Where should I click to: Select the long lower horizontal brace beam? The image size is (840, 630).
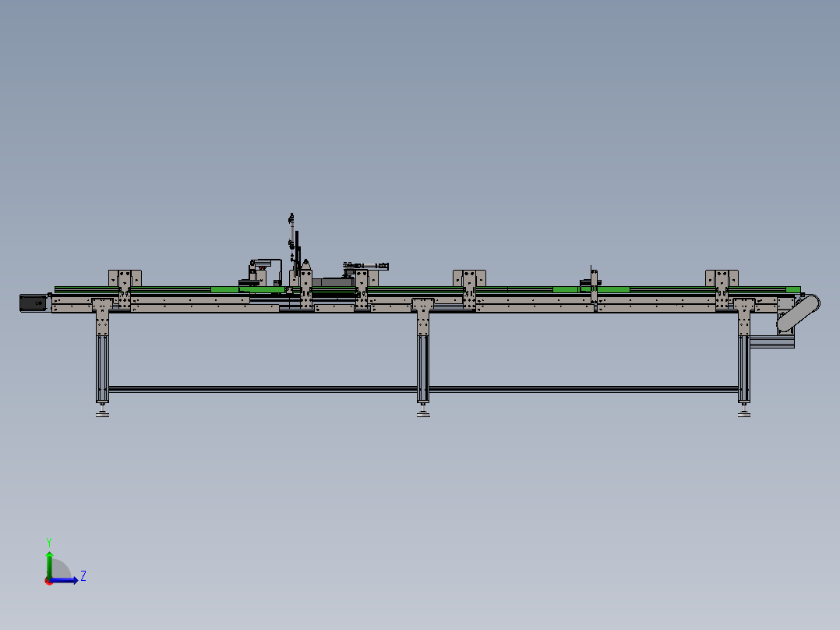[423, 389]
